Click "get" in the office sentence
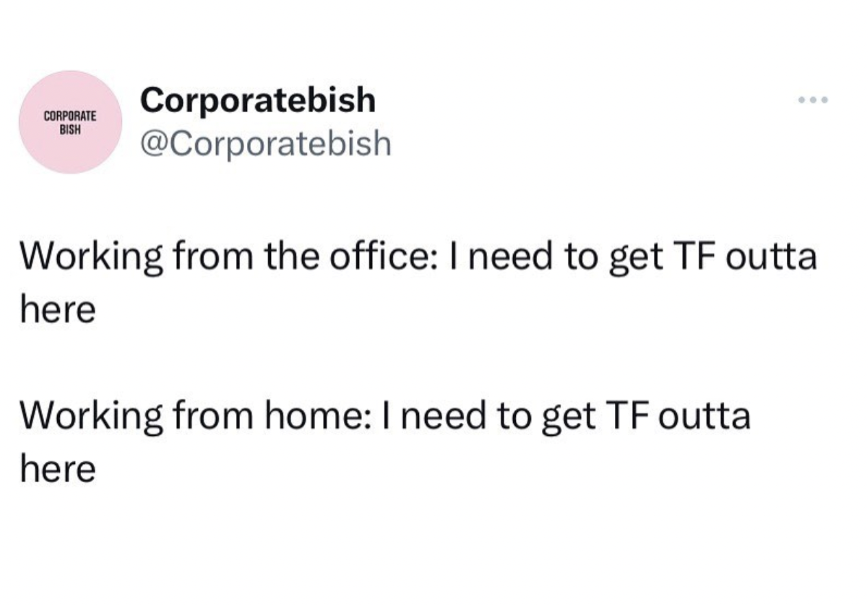This screenshot has height=605, width=868. 635,260
